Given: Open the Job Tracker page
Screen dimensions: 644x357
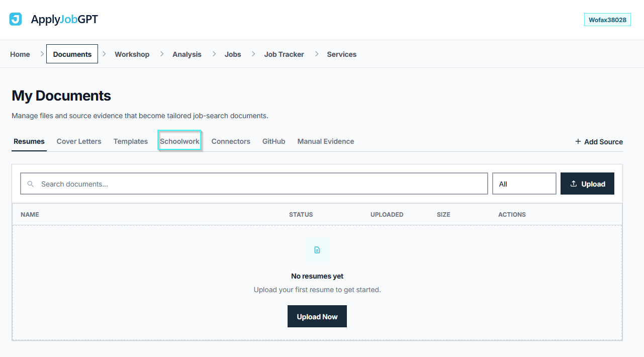Looking at the screenshot, I should [284, 54].
